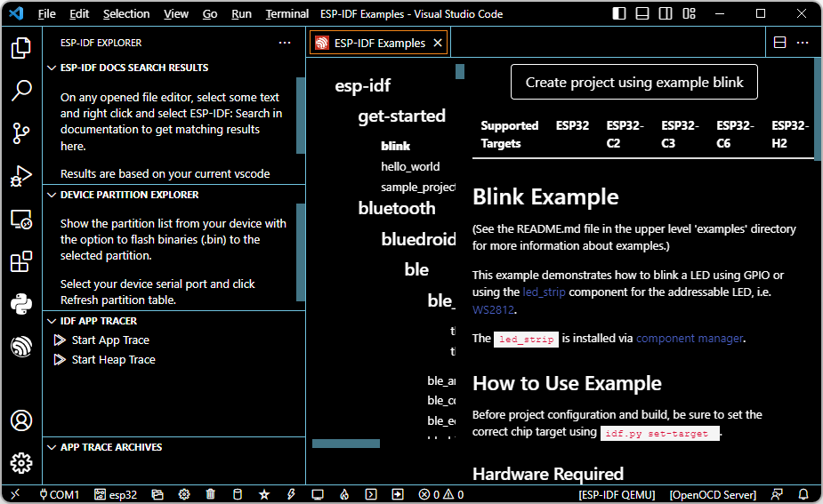Image resolution: width=823 pixels, height=504 pixels.
Task: Open the Python view in activity bar
Action: tap(21, 304)
